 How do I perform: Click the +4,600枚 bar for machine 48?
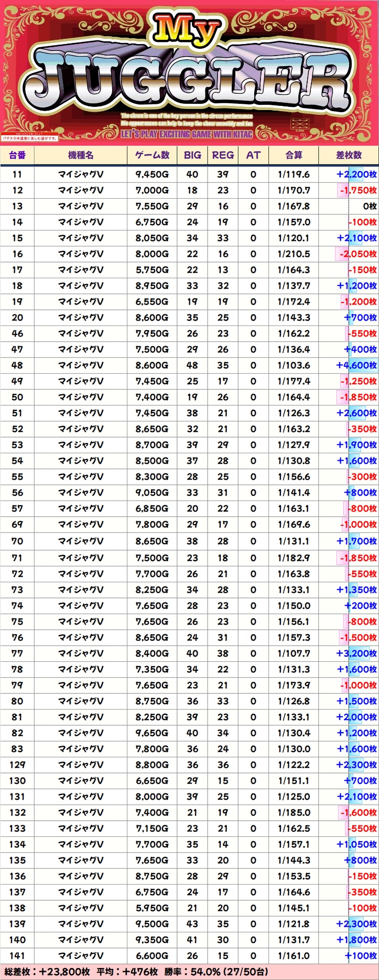tap(356, 365)
